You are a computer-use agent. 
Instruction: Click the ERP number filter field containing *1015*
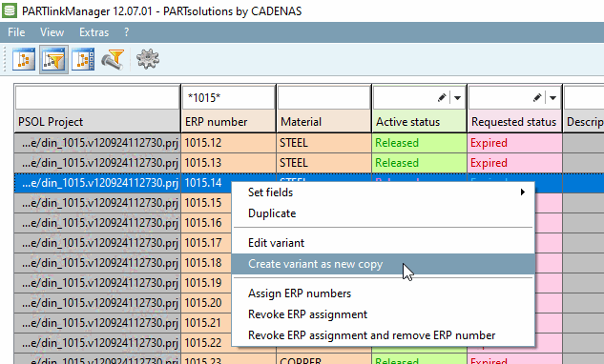(228, 98)
